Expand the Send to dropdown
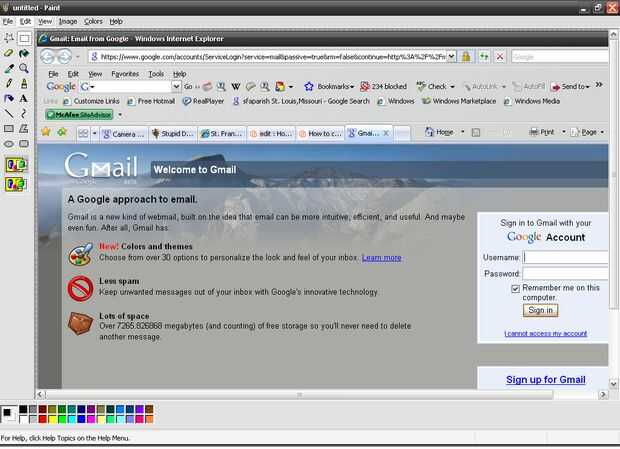 pos(588,87)
